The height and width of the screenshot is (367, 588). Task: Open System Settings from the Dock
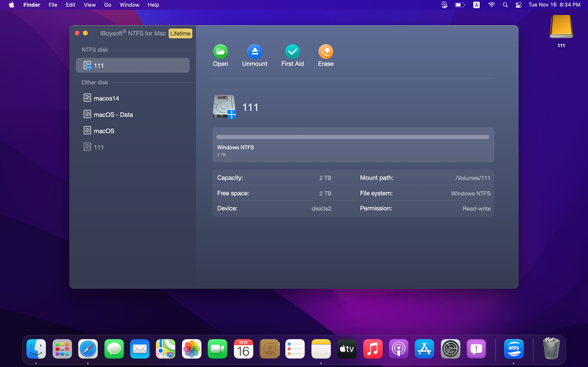[450, 349]
